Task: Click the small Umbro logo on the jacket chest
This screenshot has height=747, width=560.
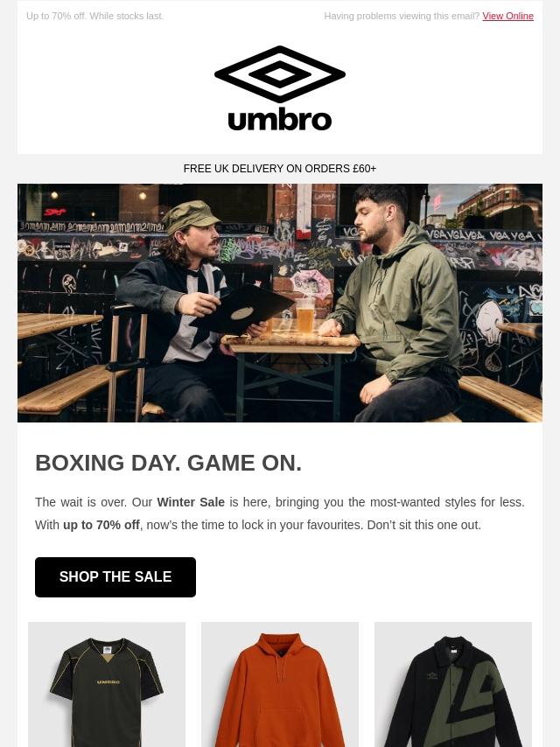Action: click(x=433, y=675)
